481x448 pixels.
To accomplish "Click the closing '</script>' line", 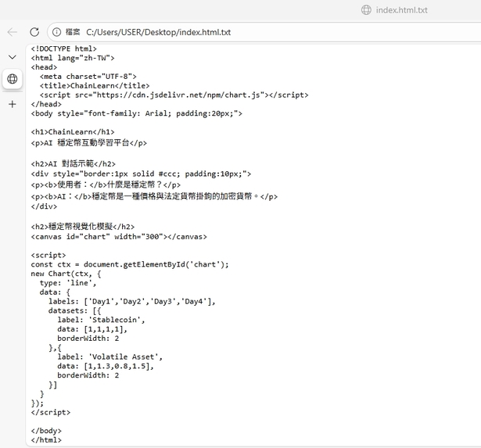I will pos(51,413).
